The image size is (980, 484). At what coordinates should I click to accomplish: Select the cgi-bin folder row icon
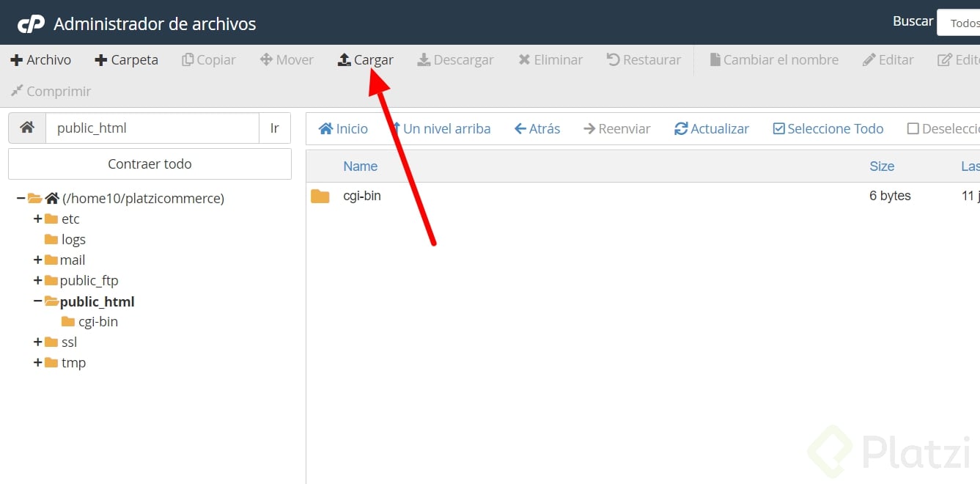click(320, 197)
